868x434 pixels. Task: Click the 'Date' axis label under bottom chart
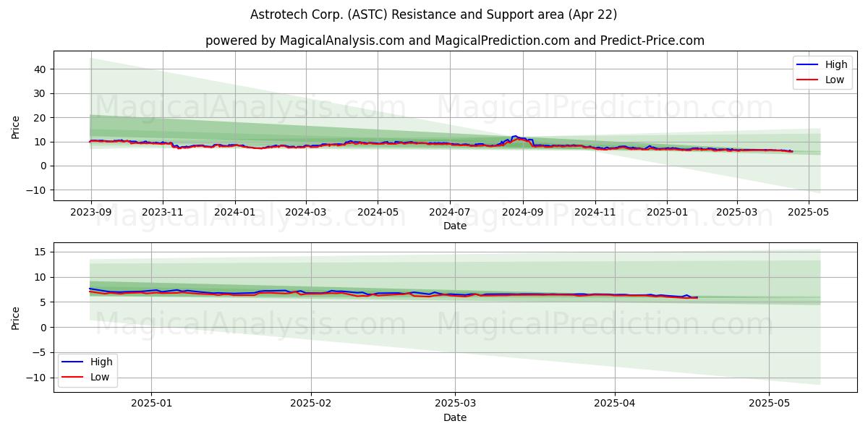point(455,418)
